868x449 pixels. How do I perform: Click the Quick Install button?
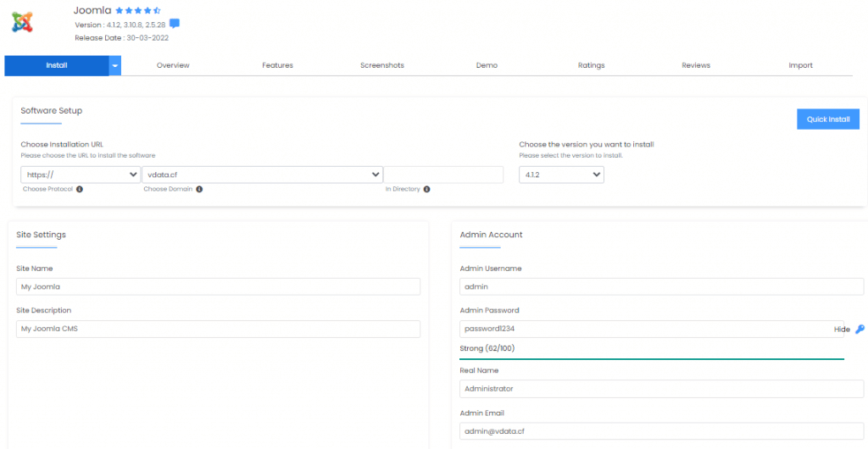tap(828, 119)
